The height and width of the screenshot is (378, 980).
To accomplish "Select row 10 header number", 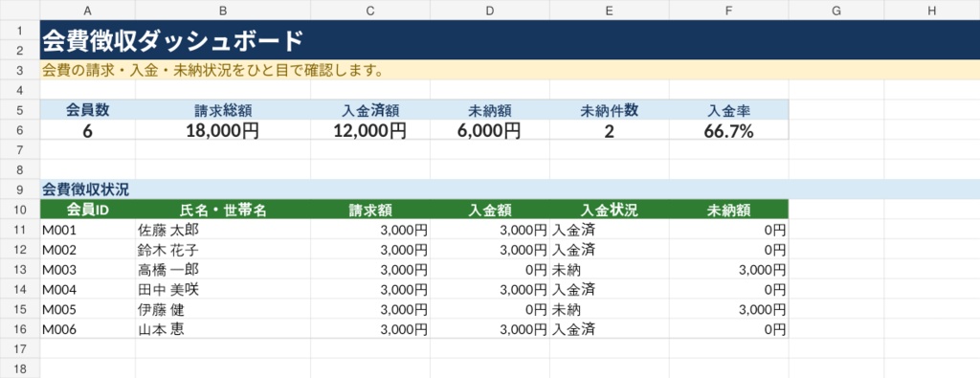I will click(x=20, y=210).
